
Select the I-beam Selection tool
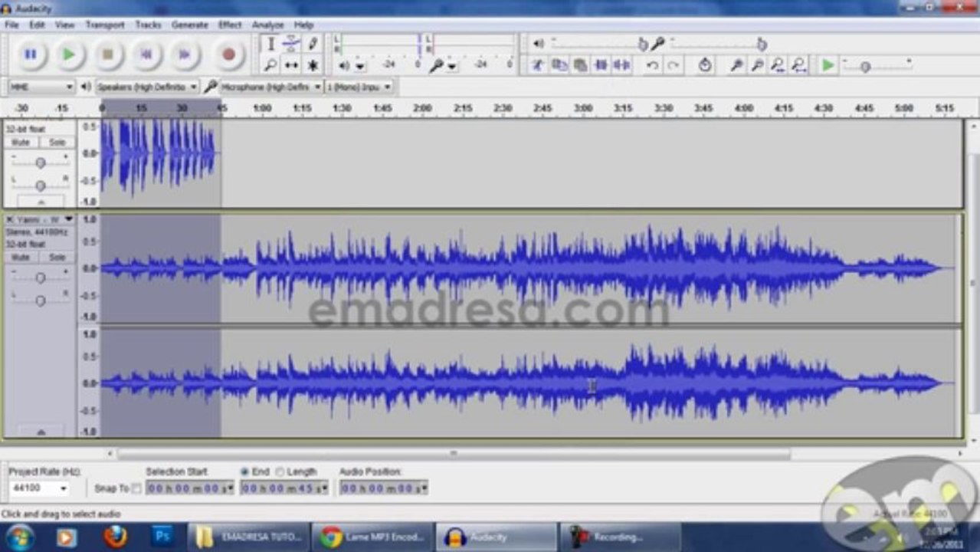pyautogui.click(x=270, y=44)
